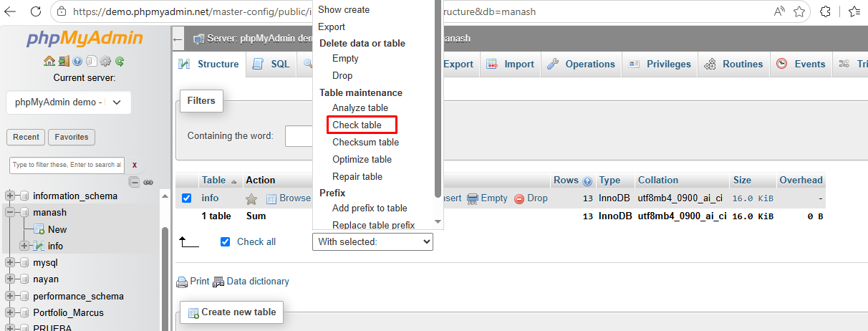Expand the info table node

click(24, 246)
